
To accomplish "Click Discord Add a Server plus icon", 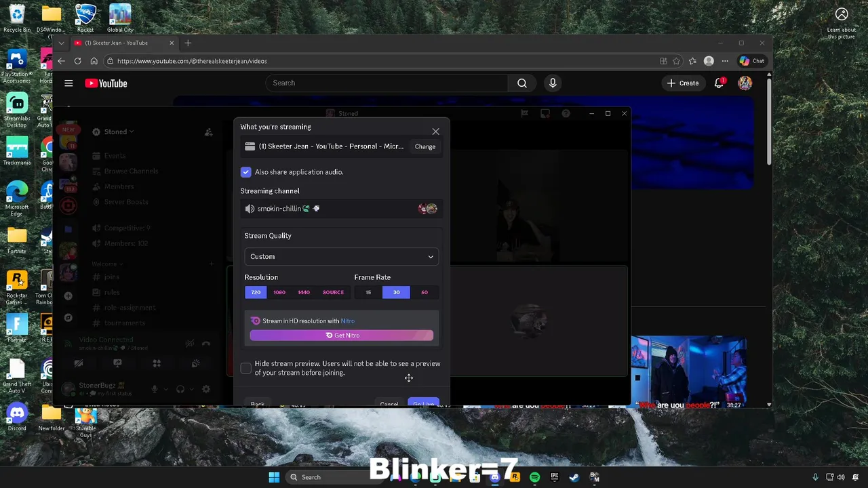I will [68, 296].
